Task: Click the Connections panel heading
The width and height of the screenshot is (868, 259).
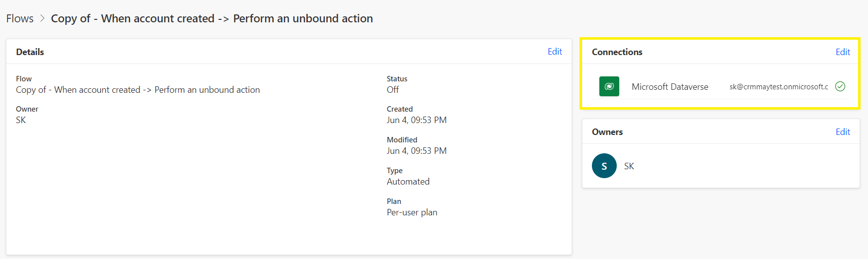Action: [617, 52]
